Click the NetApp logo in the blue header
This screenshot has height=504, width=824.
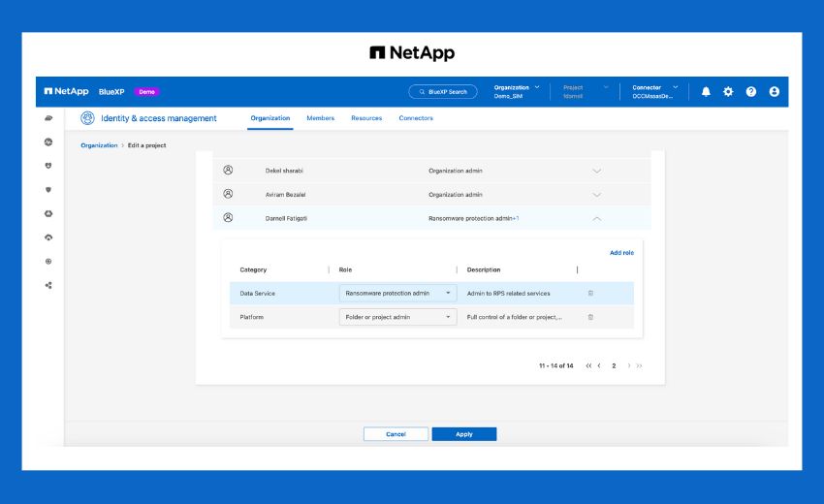click(66, 91)
